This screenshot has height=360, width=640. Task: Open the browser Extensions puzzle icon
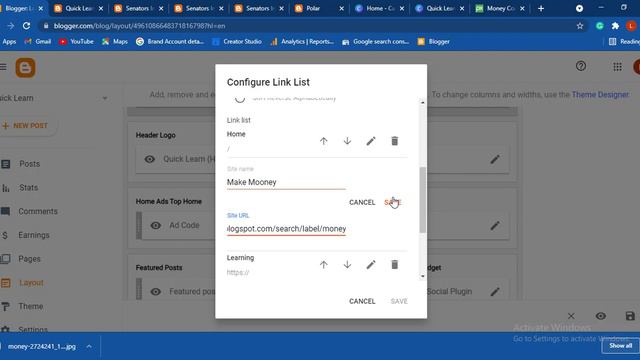pos(615,26)
